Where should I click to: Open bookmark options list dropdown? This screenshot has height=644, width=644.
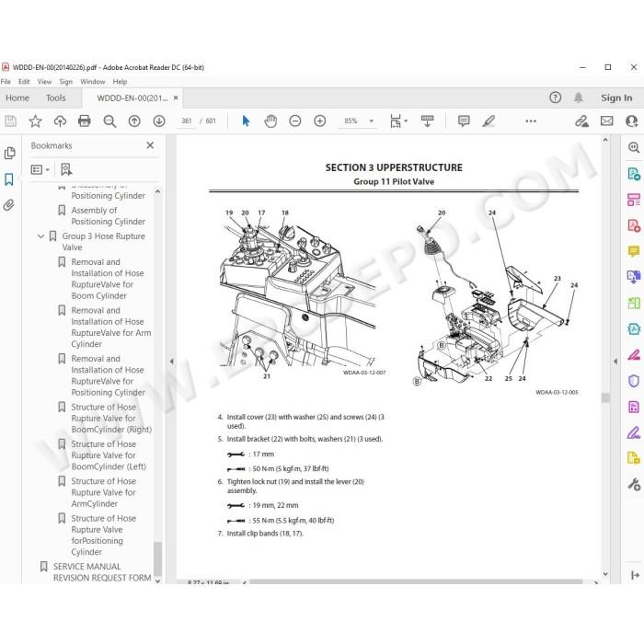pos(40,169)
